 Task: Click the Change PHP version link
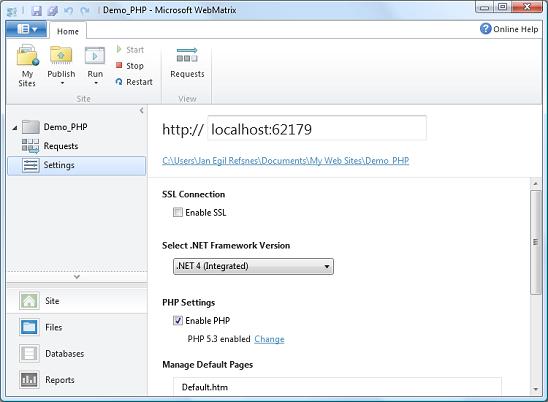pyautogui.click(x=269, y=339)
